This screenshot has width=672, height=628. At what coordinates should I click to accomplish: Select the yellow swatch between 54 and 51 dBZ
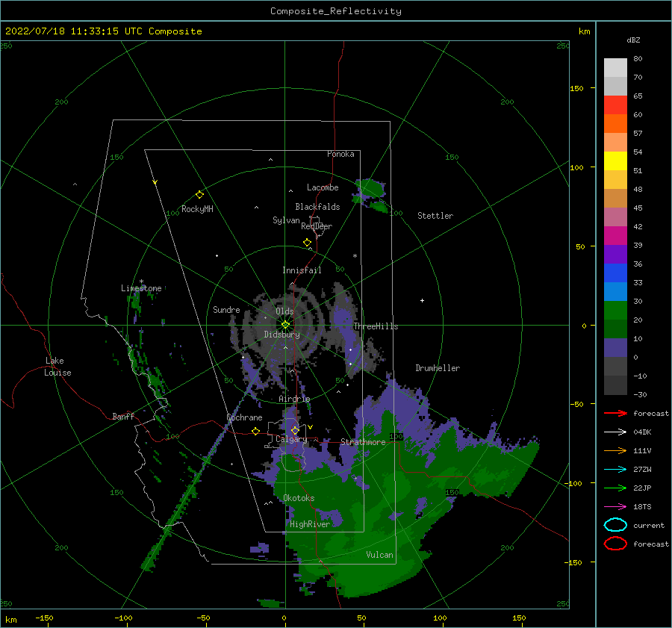tap(615, 161)
